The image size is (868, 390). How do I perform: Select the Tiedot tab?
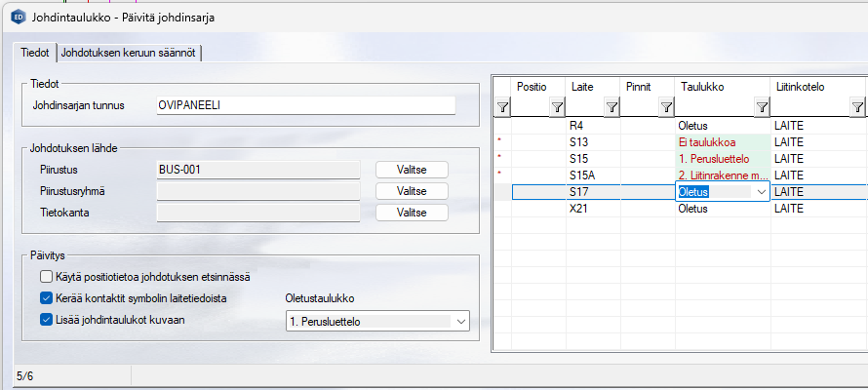pos(34,53)
